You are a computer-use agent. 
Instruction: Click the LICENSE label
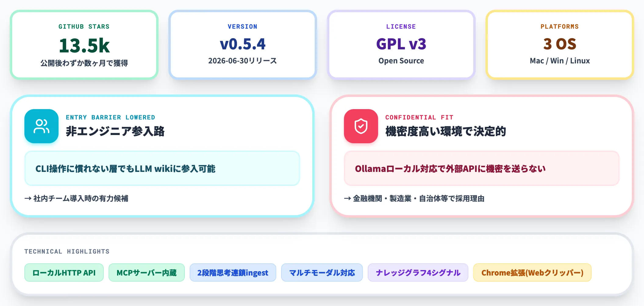(401, 27)
